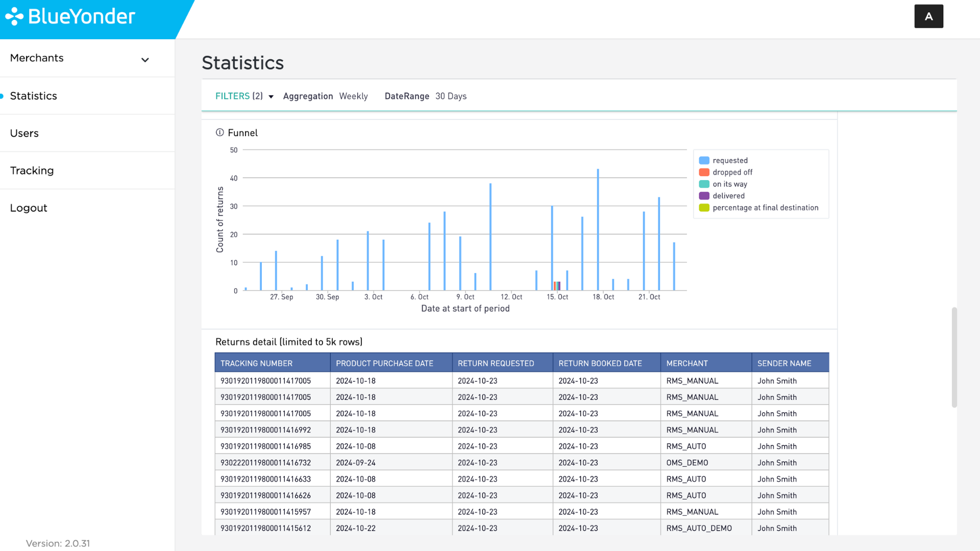Sort by TRACKING NUMBER column header
The image size is (980, 551).
click(x=273, y=363)
